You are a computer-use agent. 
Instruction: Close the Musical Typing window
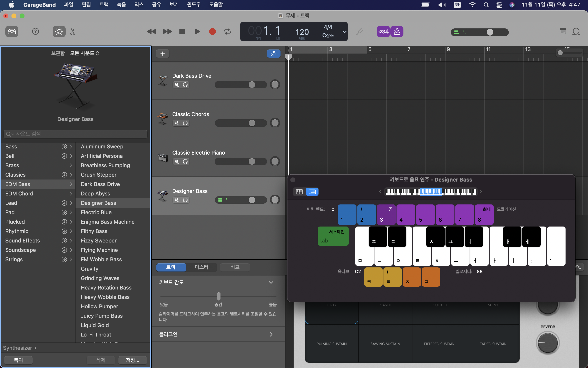[293, 180]
